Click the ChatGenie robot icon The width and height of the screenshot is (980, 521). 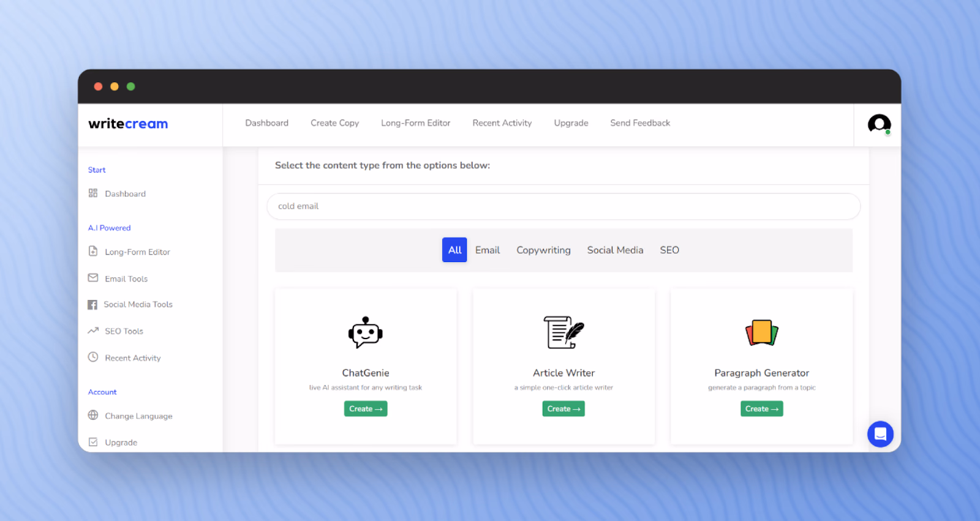(366, 332)
